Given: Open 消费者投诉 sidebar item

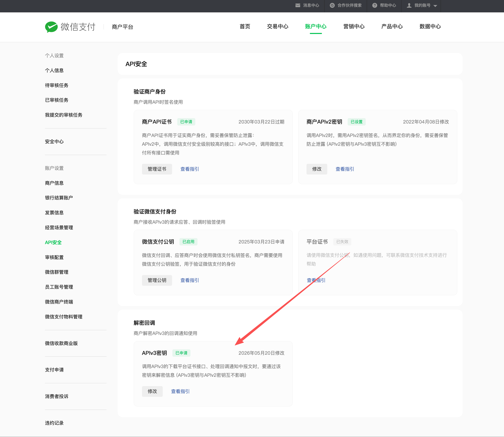Looking at the screenshot, I should coord(57,397).
